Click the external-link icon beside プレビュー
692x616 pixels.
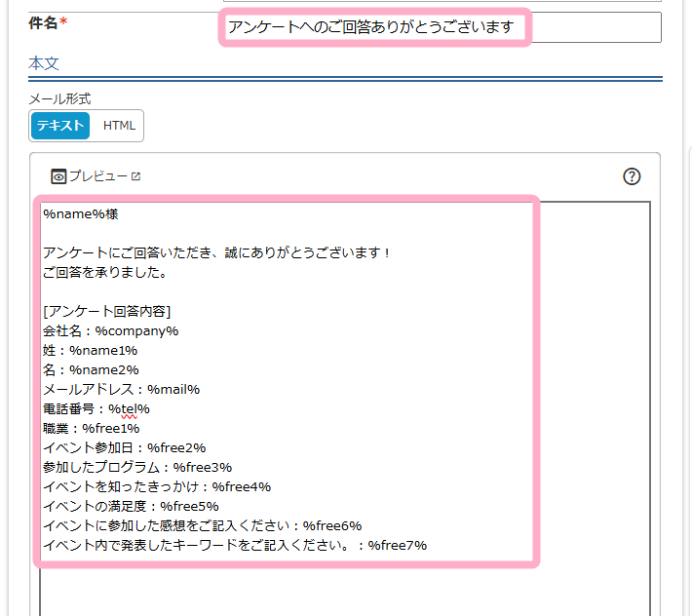tap(135, 176)
